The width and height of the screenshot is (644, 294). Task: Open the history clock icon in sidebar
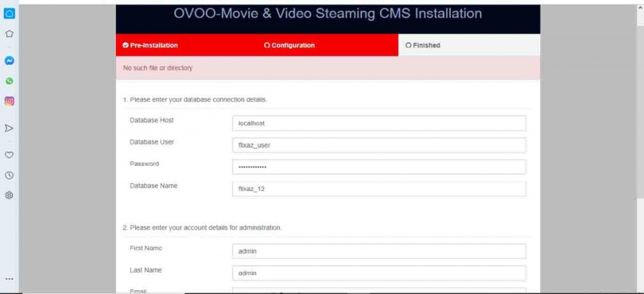pos(9,175)
